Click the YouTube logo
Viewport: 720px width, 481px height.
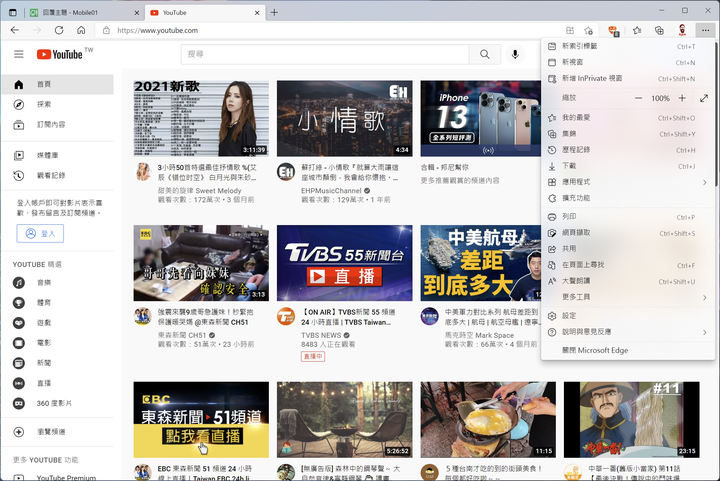click(60, 54)
